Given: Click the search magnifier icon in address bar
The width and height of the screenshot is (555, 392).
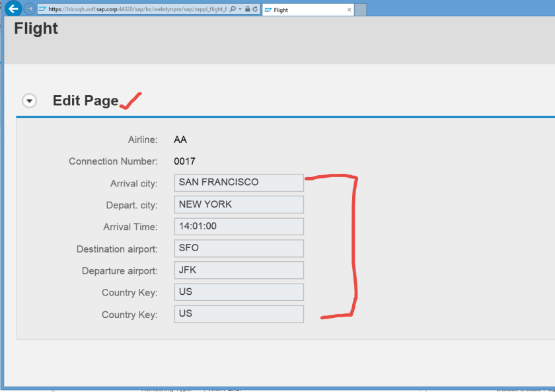Looking at the screenshot, I should pyautogui.click(x=233, y=9).
